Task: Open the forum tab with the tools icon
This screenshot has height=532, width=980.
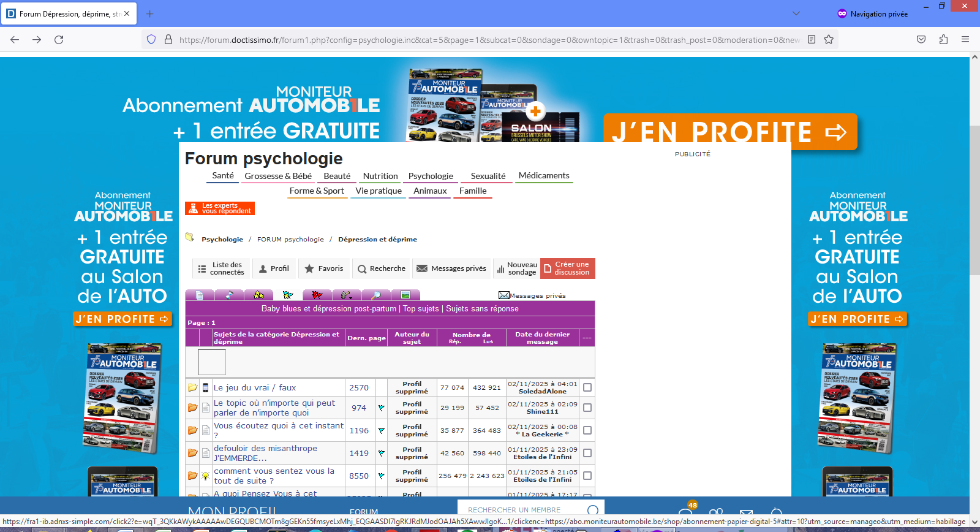Action: point(347,295)
